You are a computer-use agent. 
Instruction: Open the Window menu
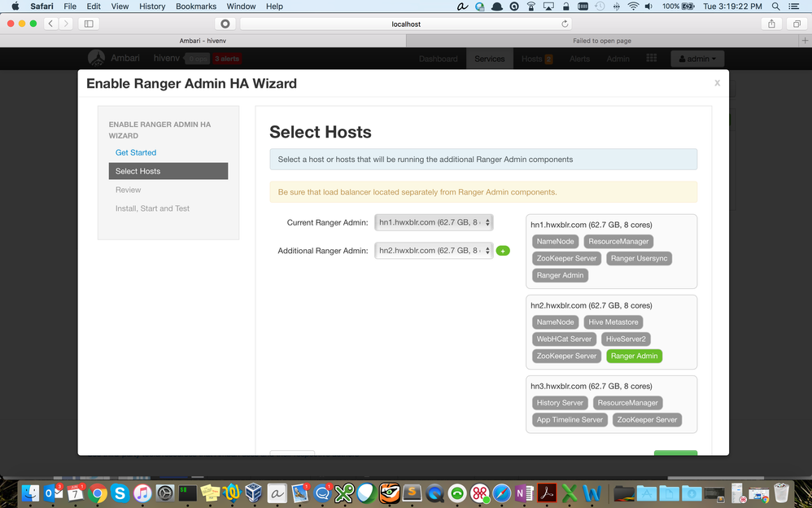point(242,7)
